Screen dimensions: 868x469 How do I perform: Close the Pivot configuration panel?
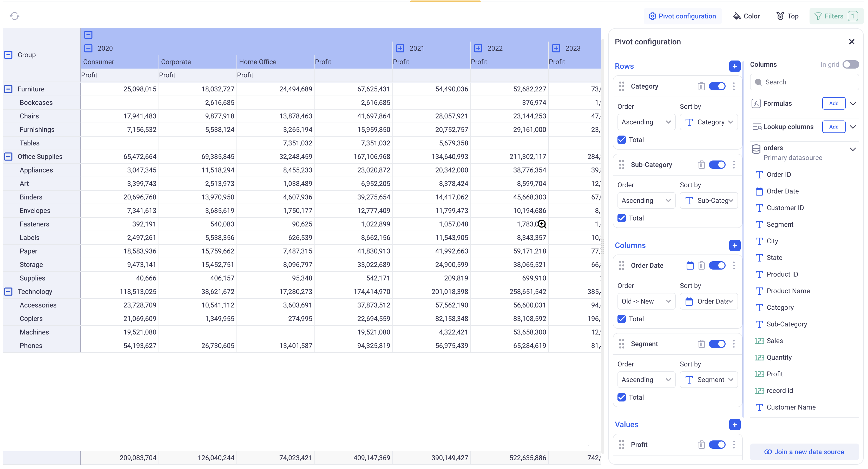click(851, 42)
